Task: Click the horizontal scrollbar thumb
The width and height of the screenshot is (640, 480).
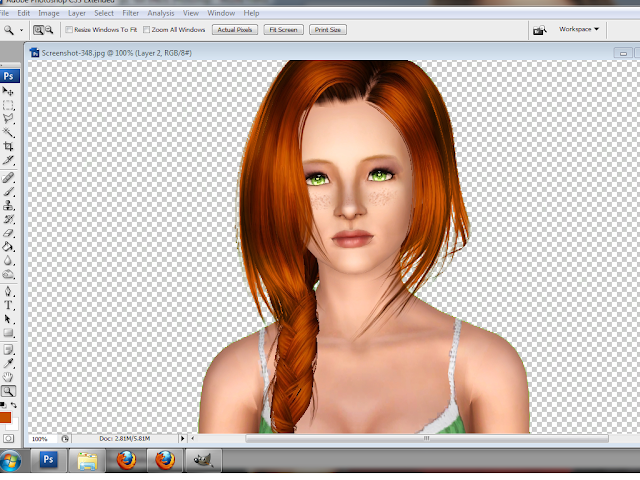Action: (x=426, y=438)
